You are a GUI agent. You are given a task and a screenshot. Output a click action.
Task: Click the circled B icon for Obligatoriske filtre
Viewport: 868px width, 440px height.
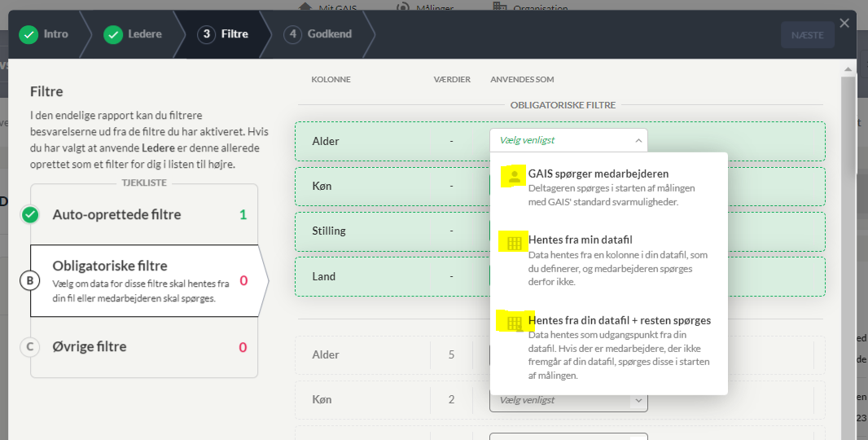tap(30, 280)
